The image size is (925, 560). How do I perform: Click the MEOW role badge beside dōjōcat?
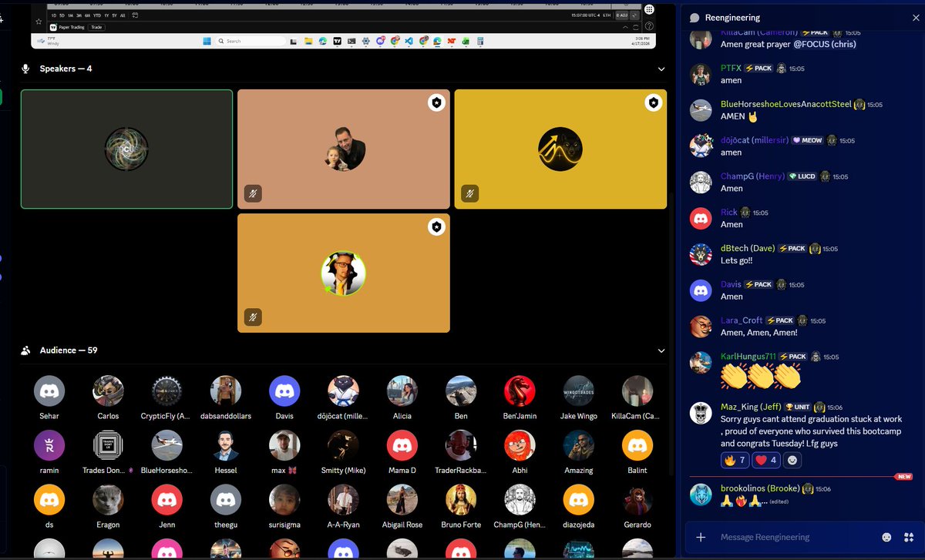[807, 140]
